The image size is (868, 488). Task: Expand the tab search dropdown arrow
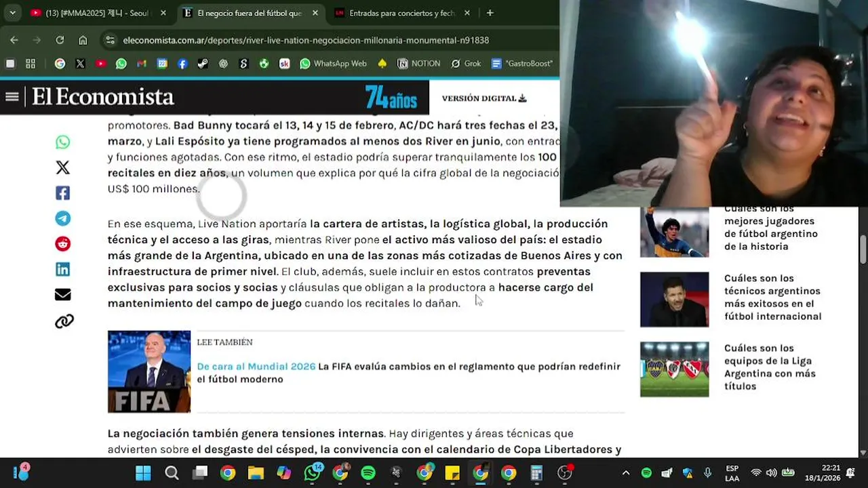pos(12,13)
